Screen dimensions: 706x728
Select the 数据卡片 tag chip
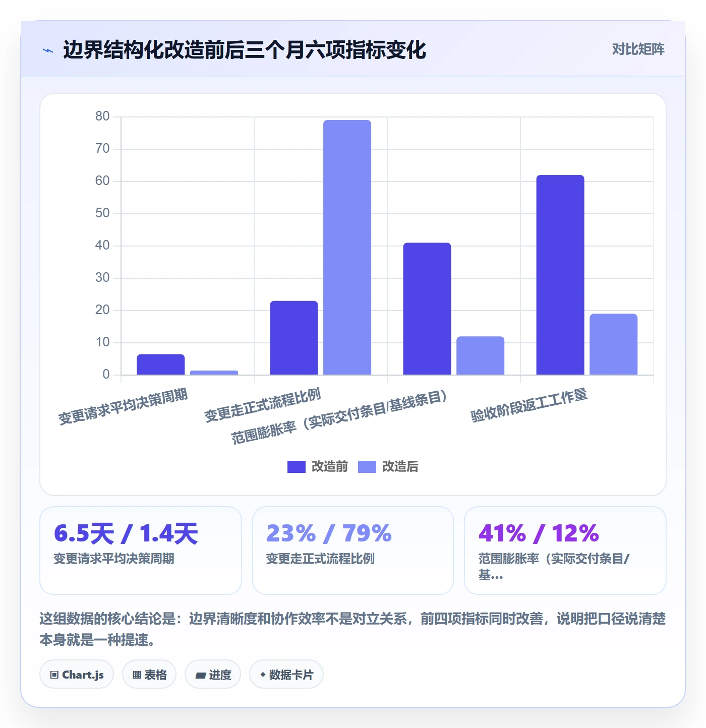coord(286,675)
